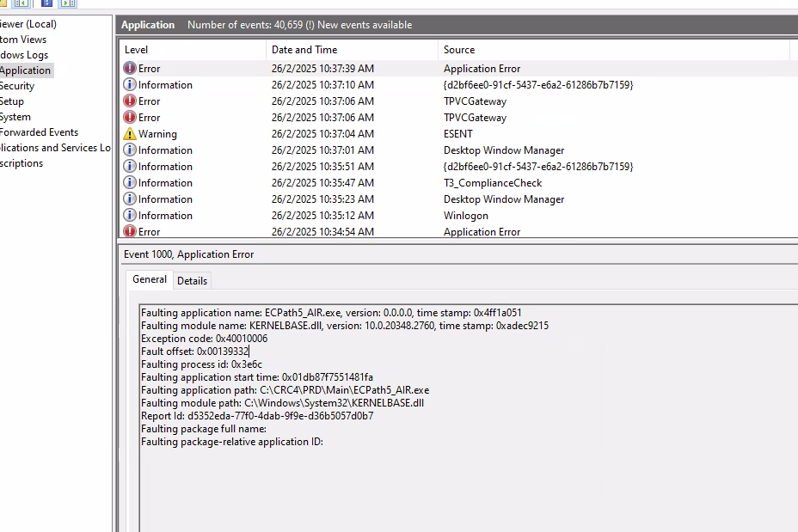Click the Source column header
The image size is (798, 532).
click(459, 50)
